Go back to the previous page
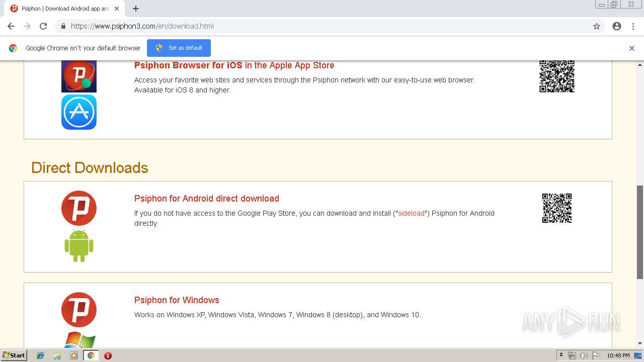The height and width of the screenshot is (362, 644). pos(11,26)
